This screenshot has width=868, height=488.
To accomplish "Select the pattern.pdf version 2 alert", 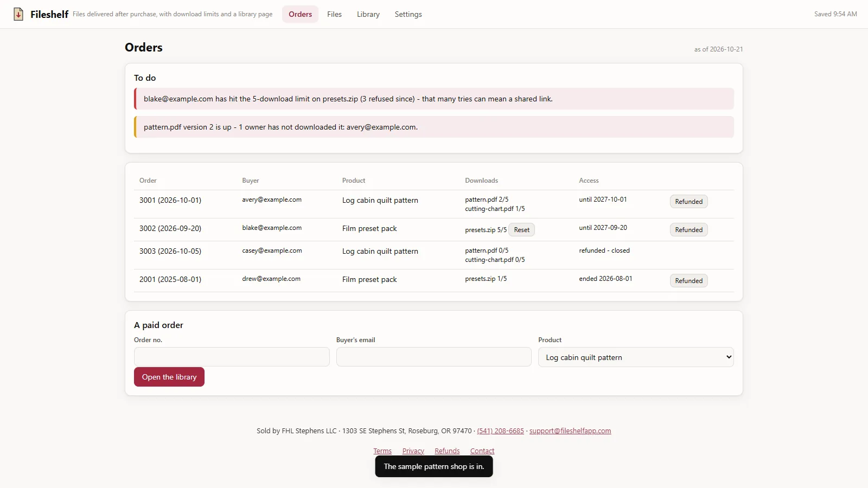I will (x=434, y=127).
